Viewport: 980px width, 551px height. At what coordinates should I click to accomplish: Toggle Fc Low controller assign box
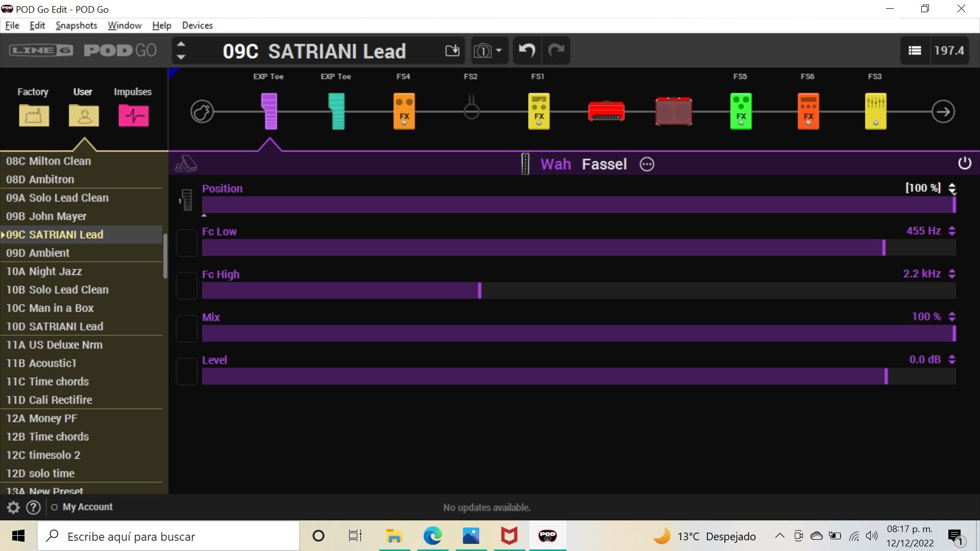click(187, 243)
